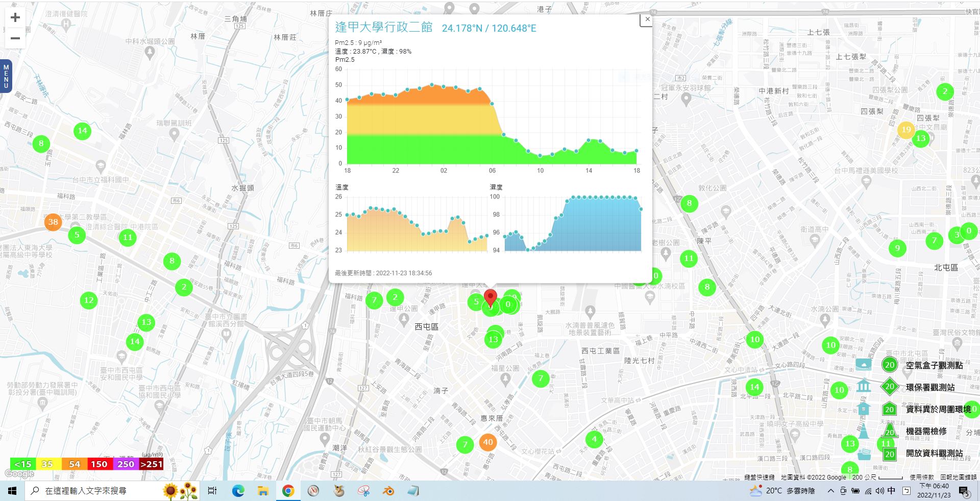Open Task View on the taskbar

pos(212,491)
